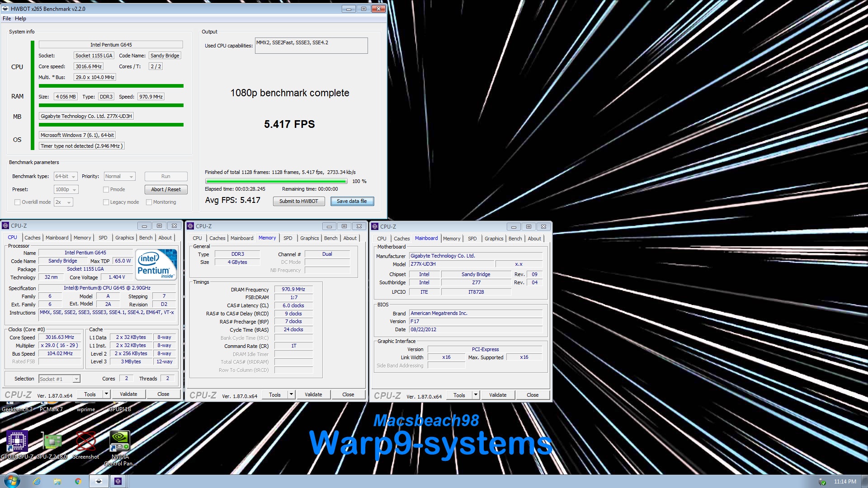
Task: Switch to Graphics tab in rightmost CPU-Z
Action: (494, 239)
